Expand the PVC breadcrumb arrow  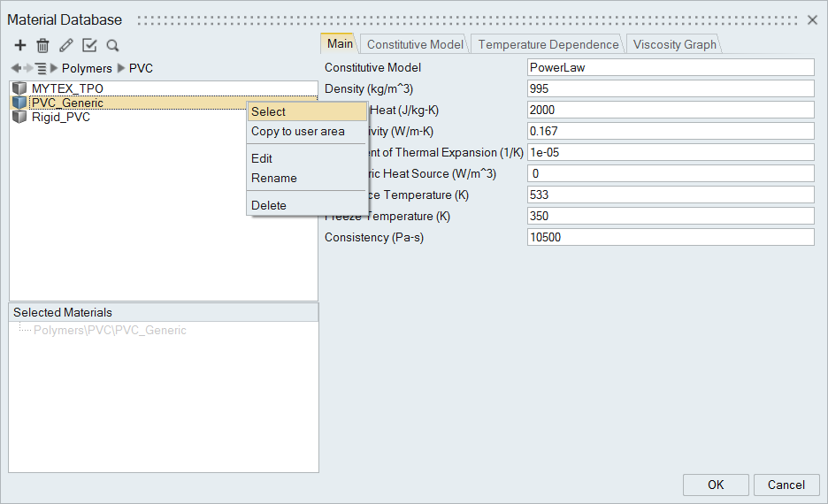click(x=122, y=68)
